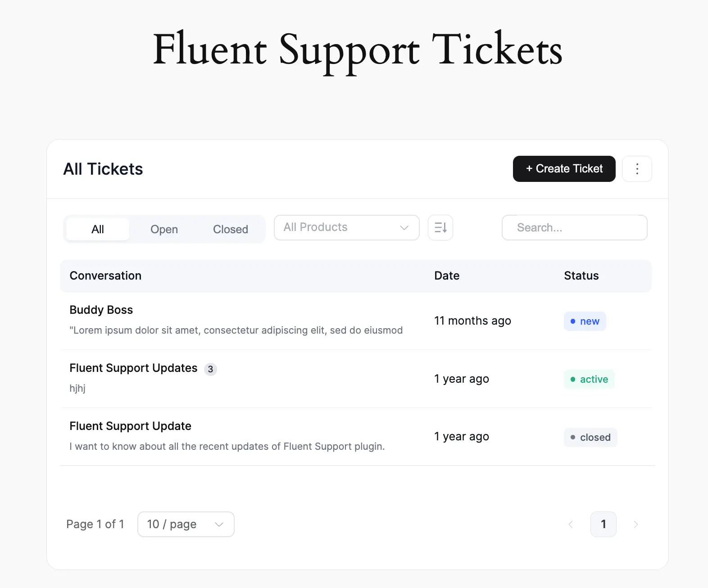
Task: Open the Buddy Boss conversation
Action: (x=101, y=310)
